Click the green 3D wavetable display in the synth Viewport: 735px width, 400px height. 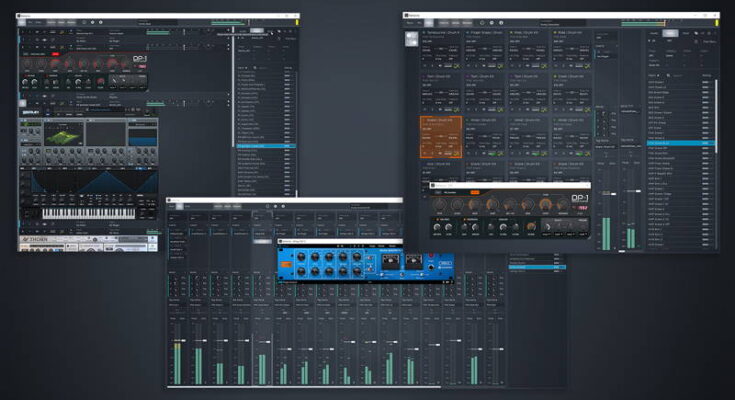[x=65, y=135]
